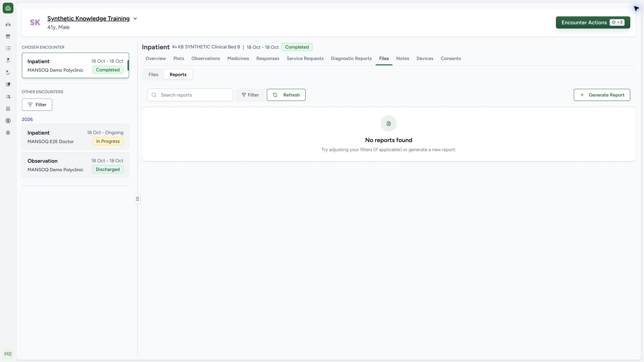644x362 pixels.
Task: Click the Refresh button
Action: coord(286,95)
